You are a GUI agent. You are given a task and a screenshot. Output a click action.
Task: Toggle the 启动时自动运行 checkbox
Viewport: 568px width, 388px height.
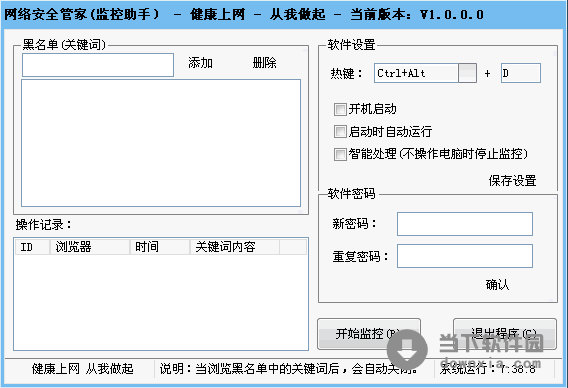pyautogui.click(x=340, y=132)
